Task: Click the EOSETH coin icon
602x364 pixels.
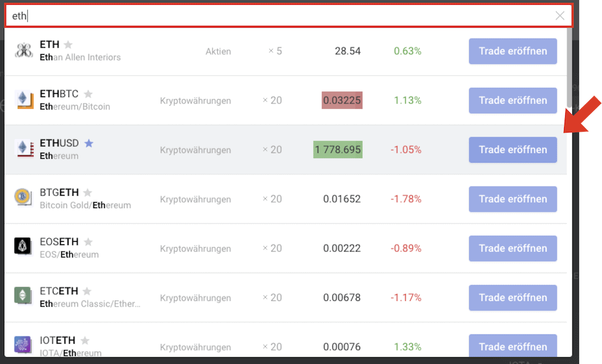Action: click(23, 246)
